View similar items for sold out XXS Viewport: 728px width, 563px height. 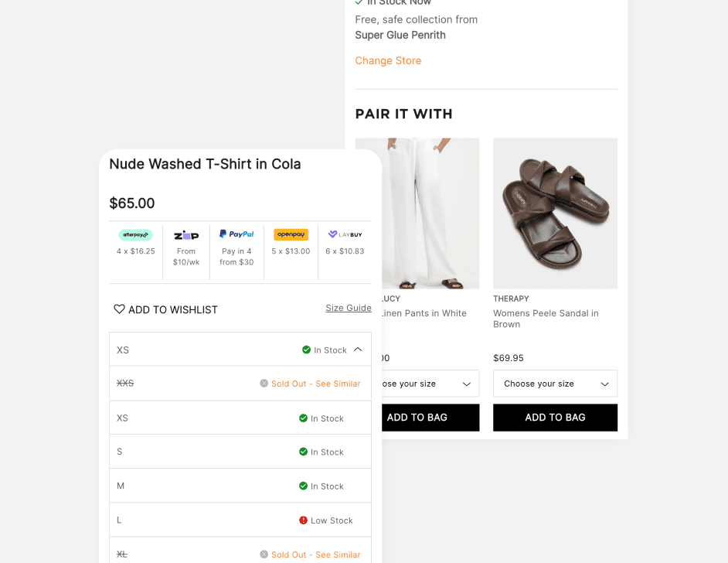point(316,384)
